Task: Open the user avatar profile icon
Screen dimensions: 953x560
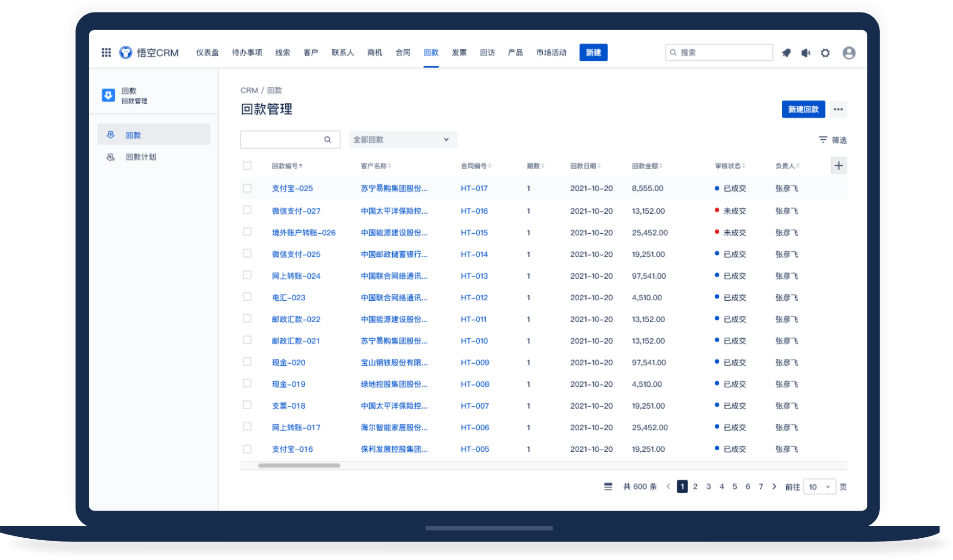Action: coord(849,53)
